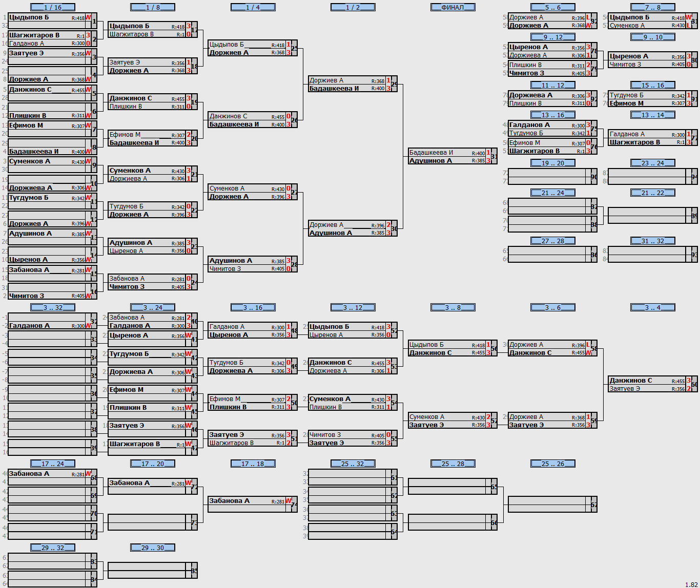Select Адушинов А in final match 31
This screenshot has width=700, height=588.
tap(430, 161)
